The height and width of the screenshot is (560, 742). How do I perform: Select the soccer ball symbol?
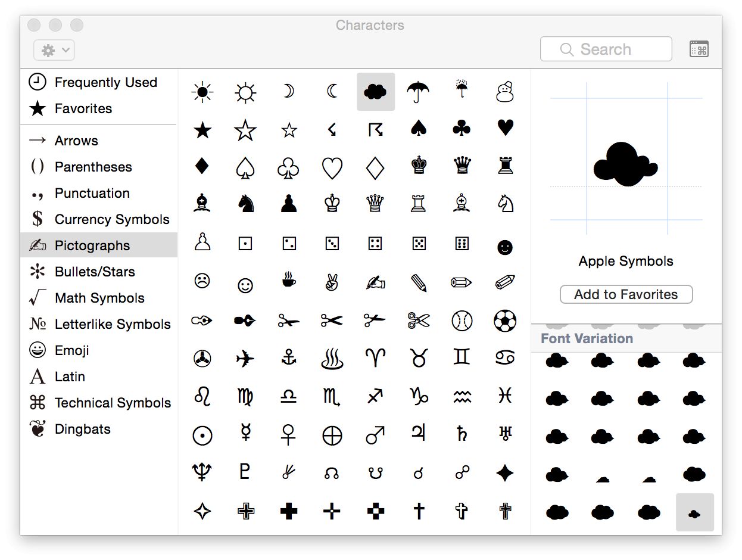point(505,320)
